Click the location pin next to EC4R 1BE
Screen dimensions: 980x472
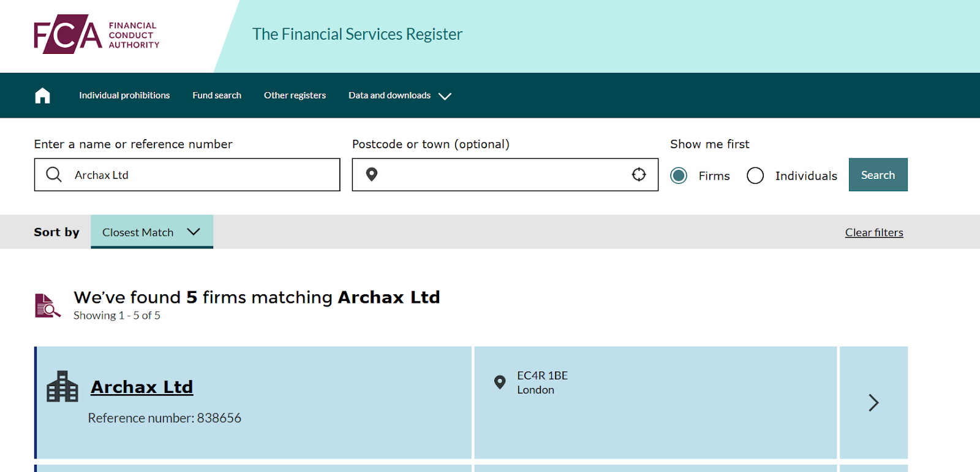[500, 383]
